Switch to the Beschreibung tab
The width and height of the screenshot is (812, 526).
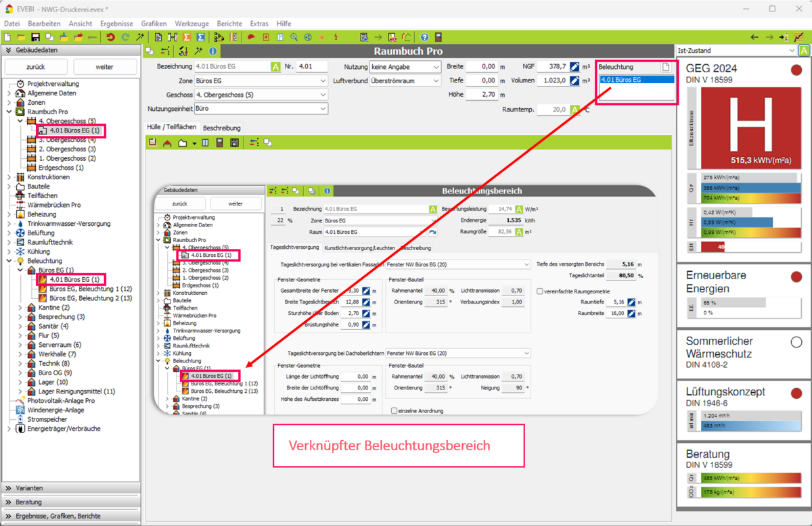click(x=222, y=127)
